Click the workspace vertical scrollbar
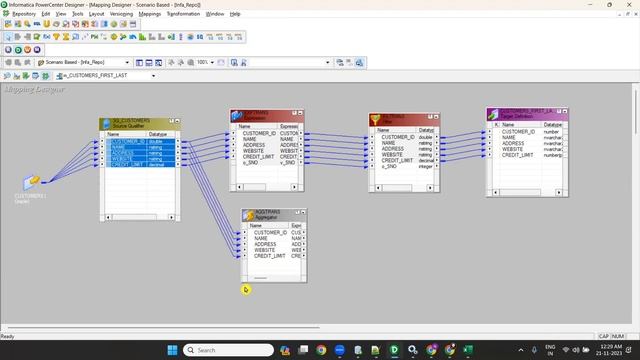 pos(636,110)
